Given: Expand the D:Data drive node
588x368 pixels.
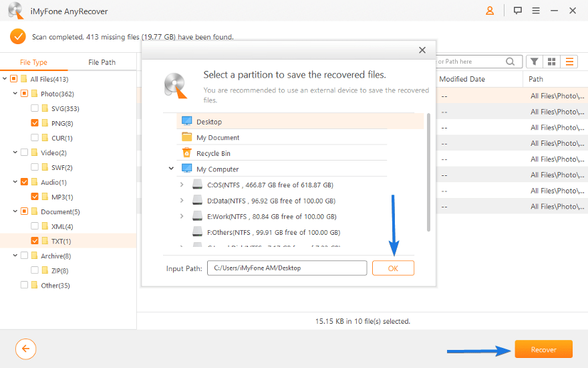Looking at the screenshot, I should click(182, 200).
